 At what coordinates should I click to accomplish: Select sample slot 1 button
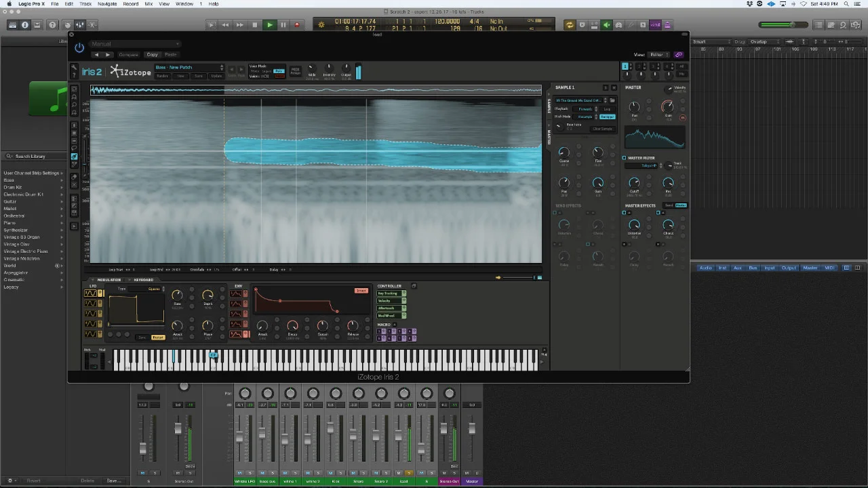[x=625, y=66]
